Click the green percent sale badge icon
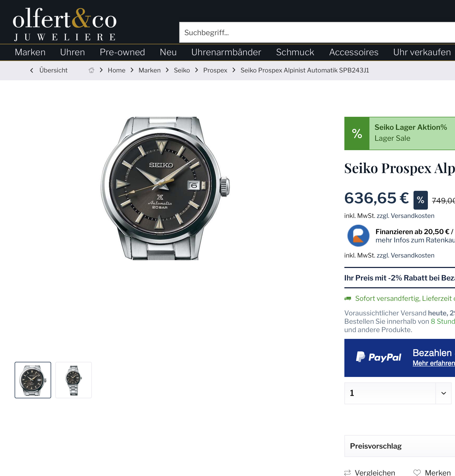Screen dimensions: 455x476 (x=357, y=133)
